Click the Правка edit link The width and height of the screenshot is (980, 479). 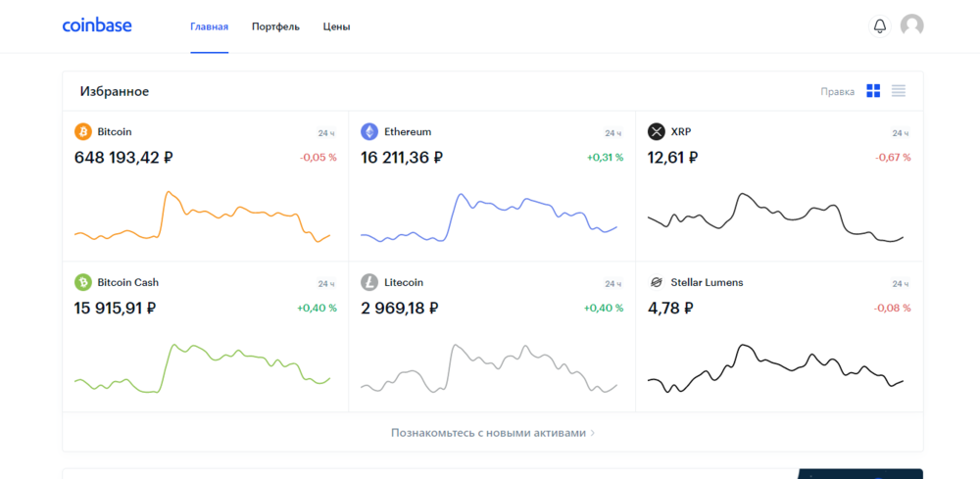click(x=838, y=92)
